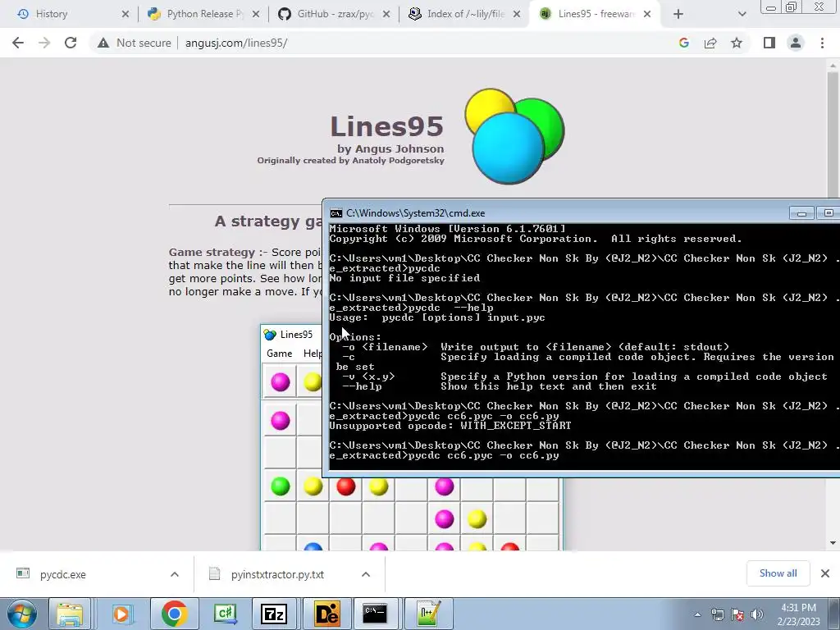The image size is (840, 630).
Task: Click the network tray icon
Action: click(x=717, y=614)
